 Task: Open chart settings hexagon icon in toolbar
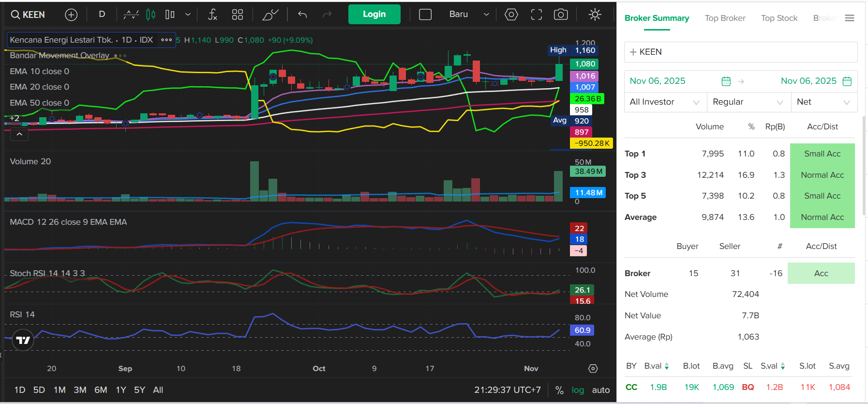tap(511, 15)
